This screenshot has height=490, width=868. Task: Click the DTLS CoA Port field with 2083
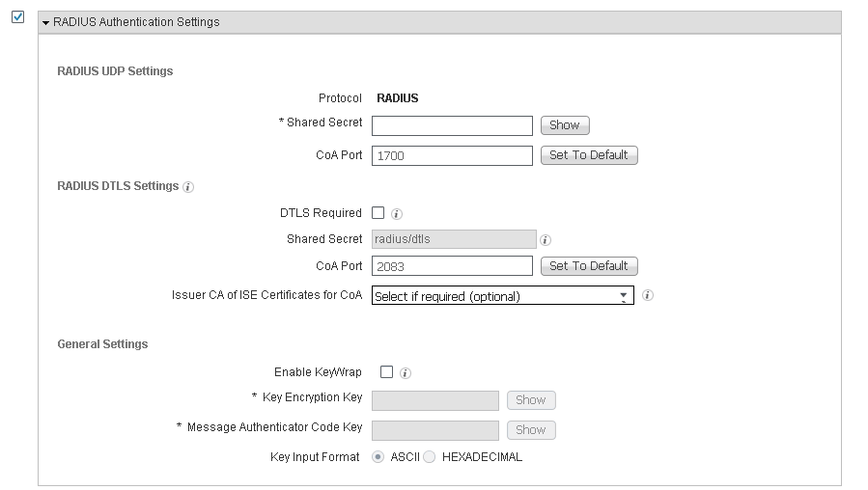(x=452, y=266)
